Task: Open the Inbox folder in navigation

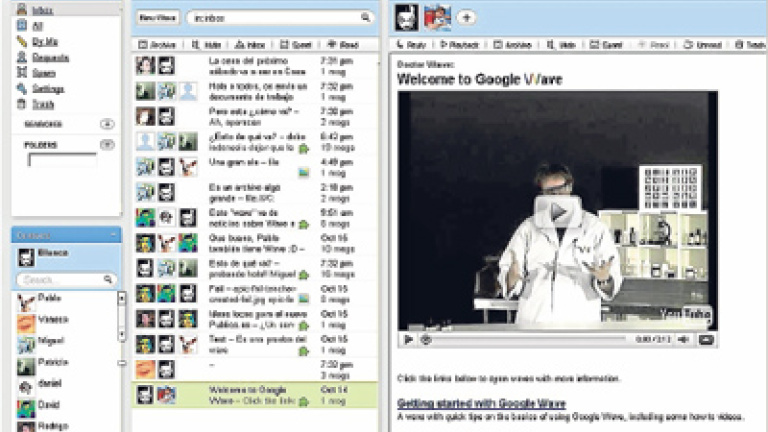Action: [41, 10]
